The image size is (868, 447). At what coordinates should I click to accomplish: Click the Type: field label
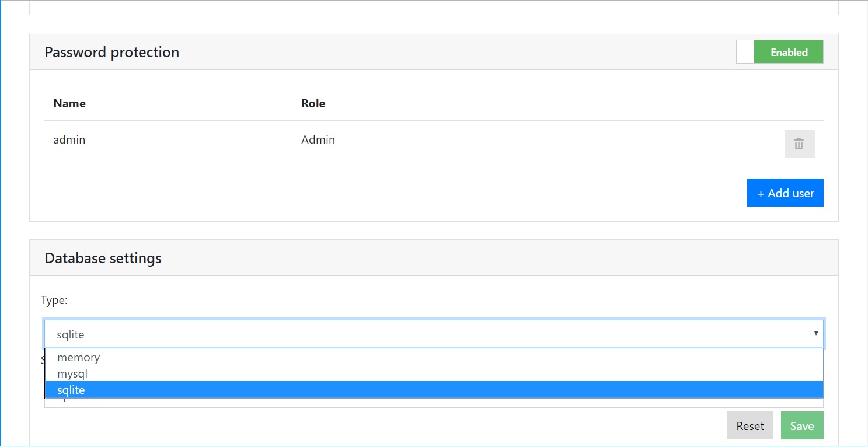[x=54, y=301]
